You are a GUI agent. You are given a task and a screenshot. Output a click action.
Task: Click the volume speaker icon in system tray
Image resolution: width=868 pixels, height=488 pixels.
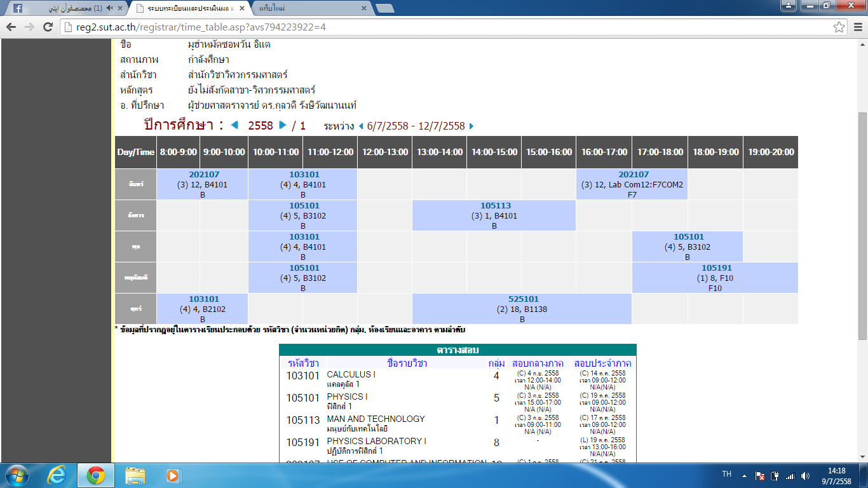tap(806, 476)
